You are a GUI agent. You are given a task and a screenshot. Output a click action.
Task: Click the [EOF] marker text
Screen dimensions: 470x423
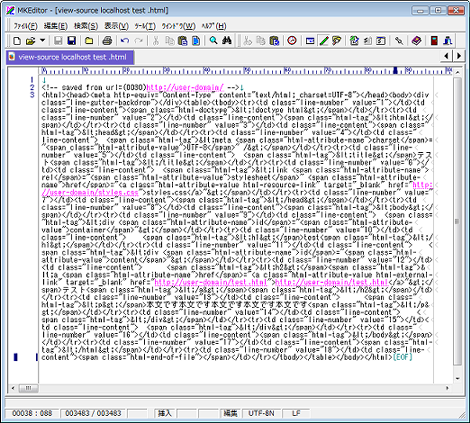pos(403,357)
